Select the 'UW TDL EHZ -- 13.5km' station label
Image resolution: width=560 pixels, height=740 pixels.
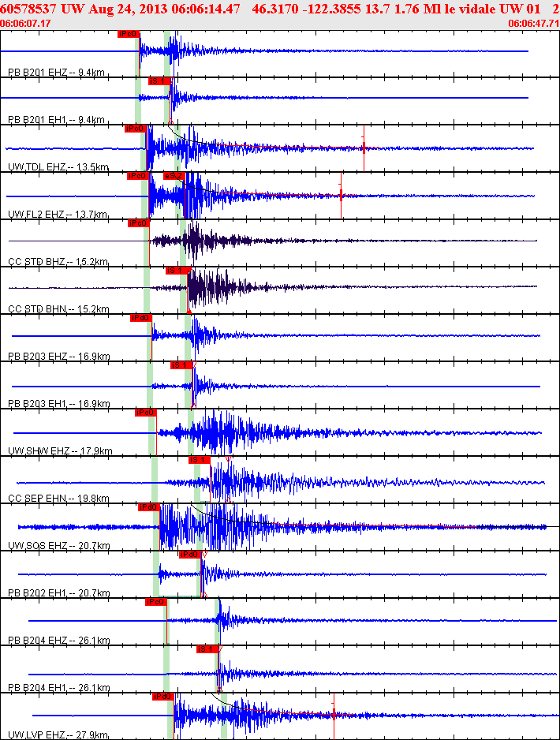(58, 166)
